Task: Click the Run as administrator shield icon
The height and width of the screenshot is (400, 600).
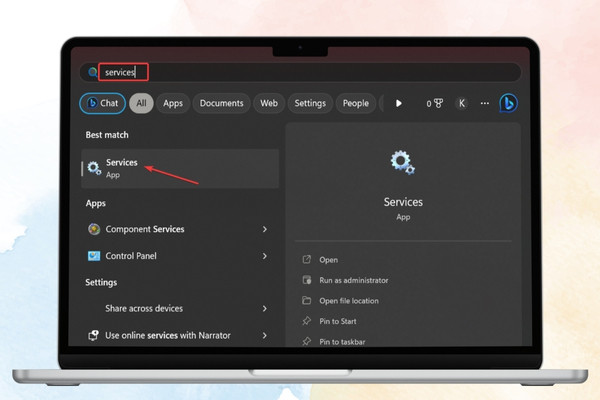Action: click(x=307, y=280)
